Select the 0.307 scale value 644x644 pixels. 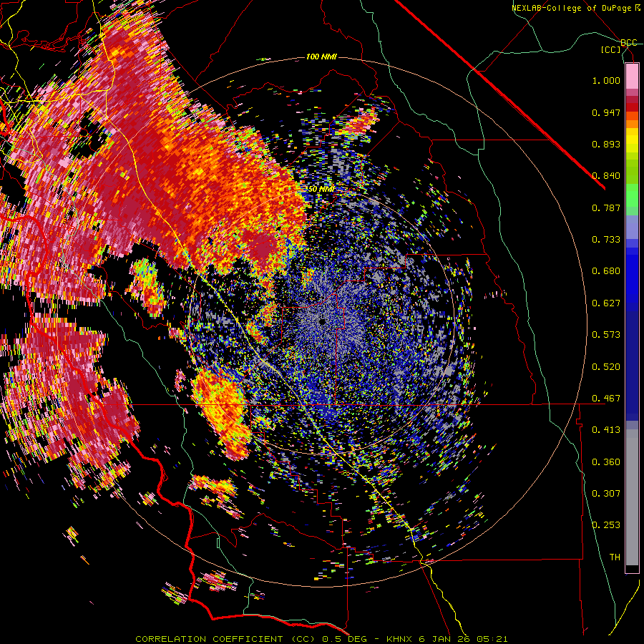click(x=606, y=494)
